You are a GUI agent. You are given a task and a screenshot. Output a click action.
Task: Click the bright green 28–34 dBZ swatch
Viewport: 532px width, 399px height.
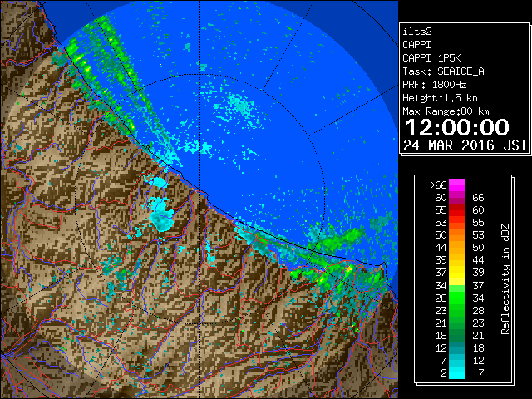pos(457,298)
